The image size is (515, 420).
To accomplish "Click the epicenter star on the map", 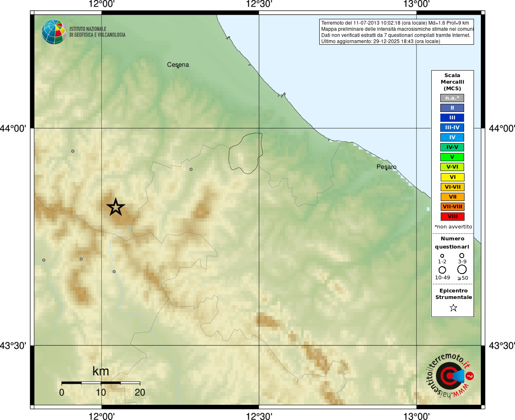I will click(116, 207).
